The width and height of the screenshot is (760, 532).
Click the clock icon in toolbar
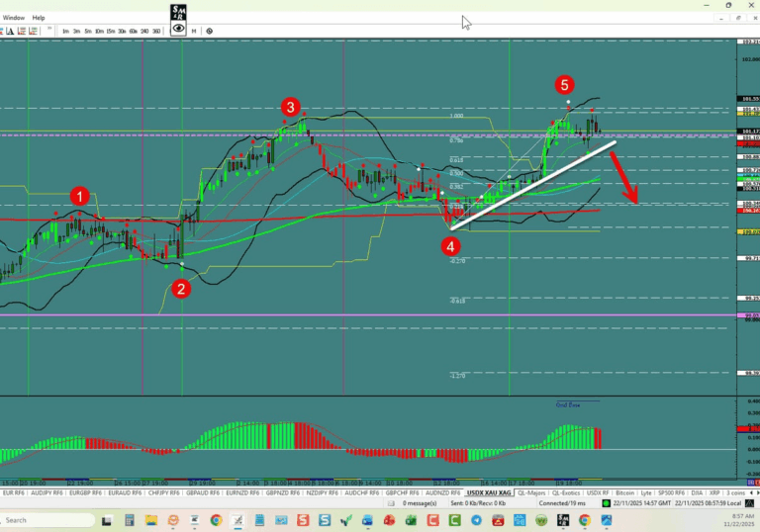point(210,31)
